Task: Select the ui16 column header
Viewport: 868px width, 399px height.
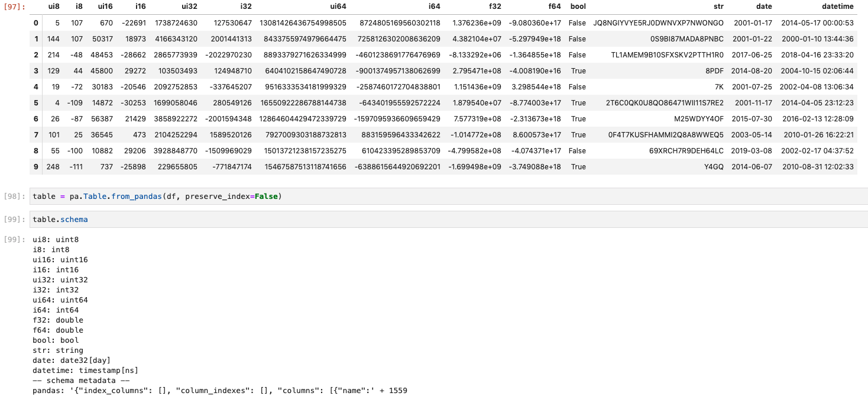Action: [x=105, y=6]
